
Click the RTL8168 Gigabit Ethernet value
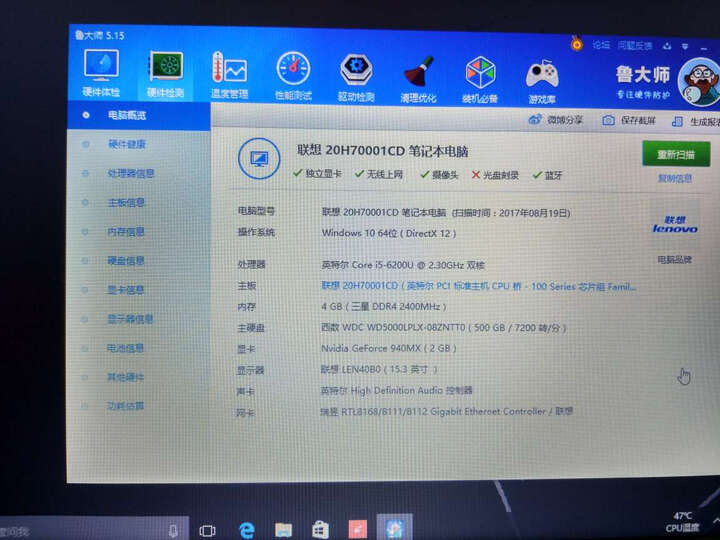click(x=446, y=411)
